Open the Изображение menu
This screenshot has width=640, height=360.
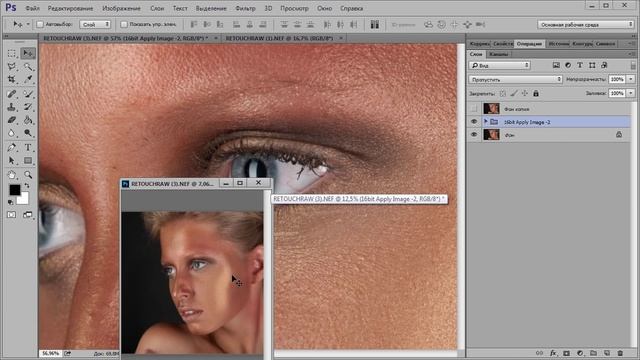[x=121, y=8]
